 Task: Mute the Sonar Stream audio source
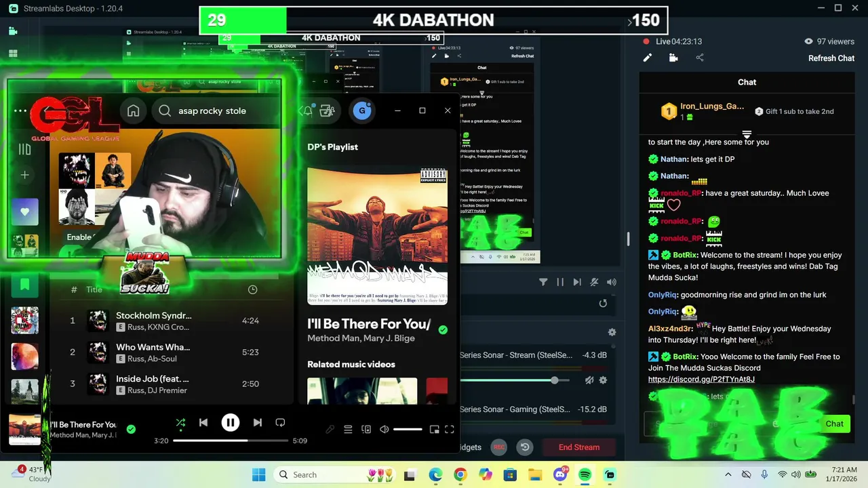pyautogui.click(x=589, y=380)
